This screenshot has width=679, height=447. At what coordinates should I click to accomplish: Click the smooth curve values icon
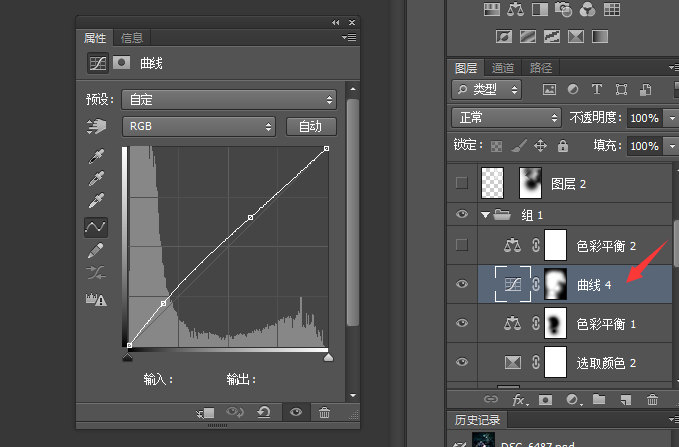click(x=96, y=273)
